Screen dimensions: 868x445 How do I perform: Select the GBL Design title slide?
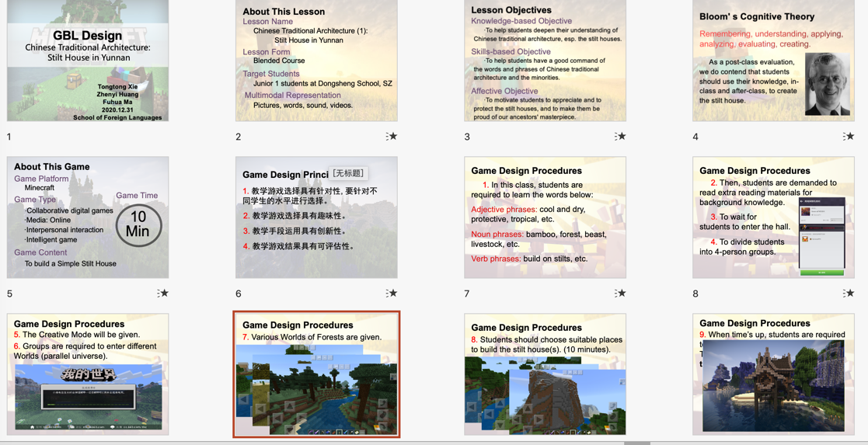88,61
